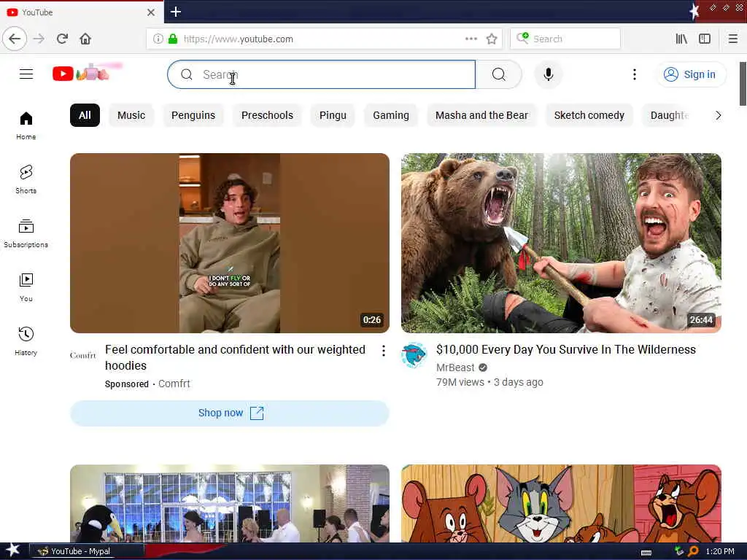Show site information icon in address bar
This screenshot has width=747, height=560.
[158, 39]
